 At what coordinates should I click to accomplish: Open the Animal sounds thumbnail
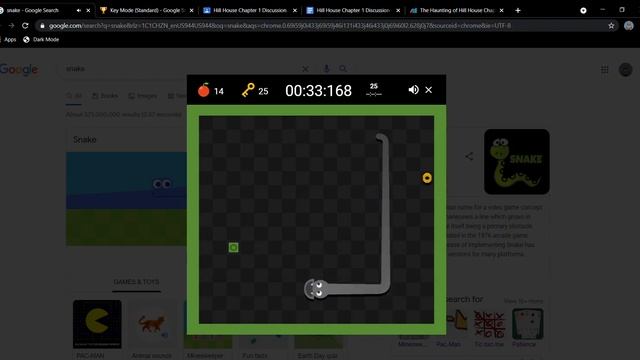[x=152, y=324]
